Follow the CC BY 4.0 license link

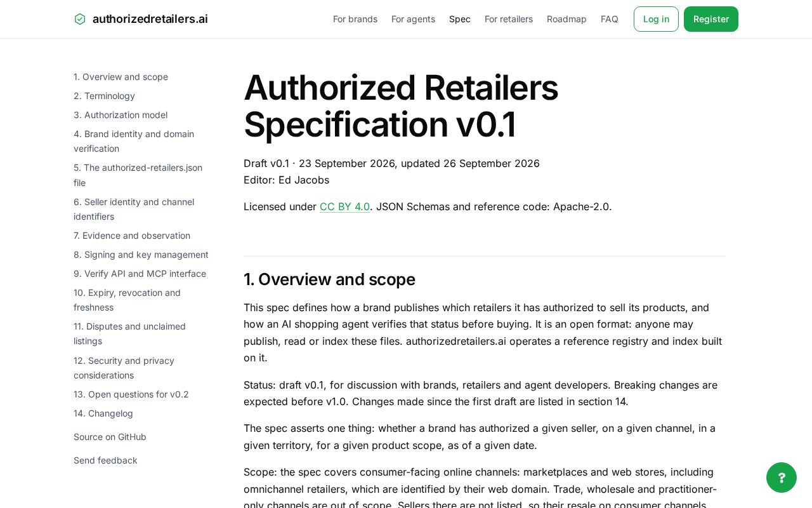click(x=344, y=206)
